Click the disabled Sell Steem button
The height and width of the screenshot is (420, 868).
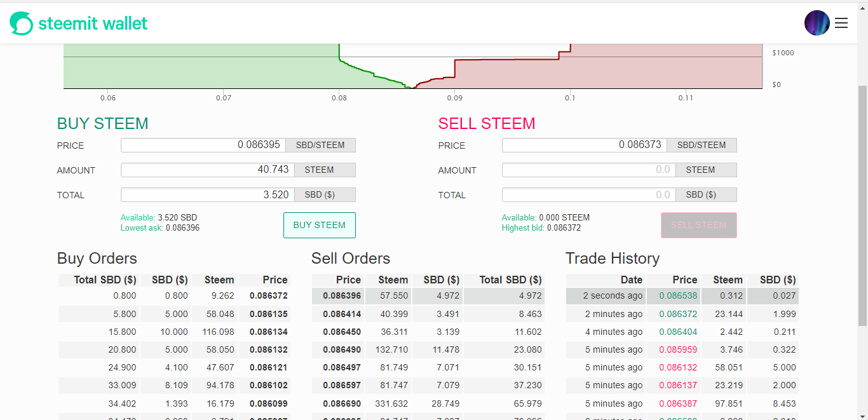699,225
